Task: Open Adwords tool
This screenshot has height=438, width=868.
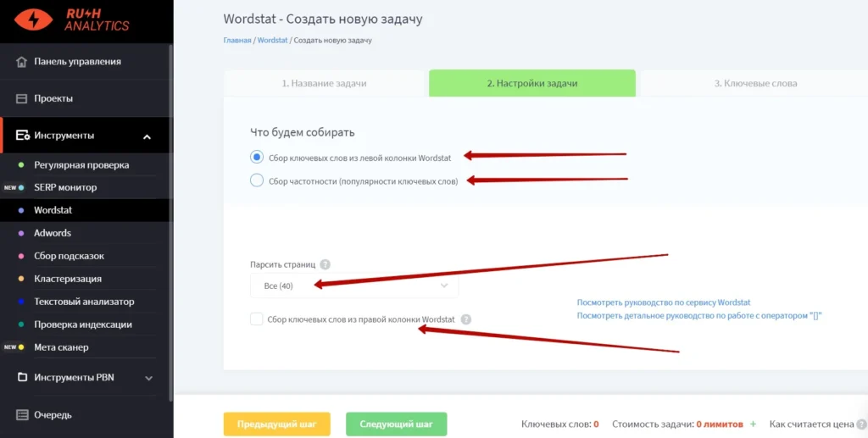Action: (53, 233)
